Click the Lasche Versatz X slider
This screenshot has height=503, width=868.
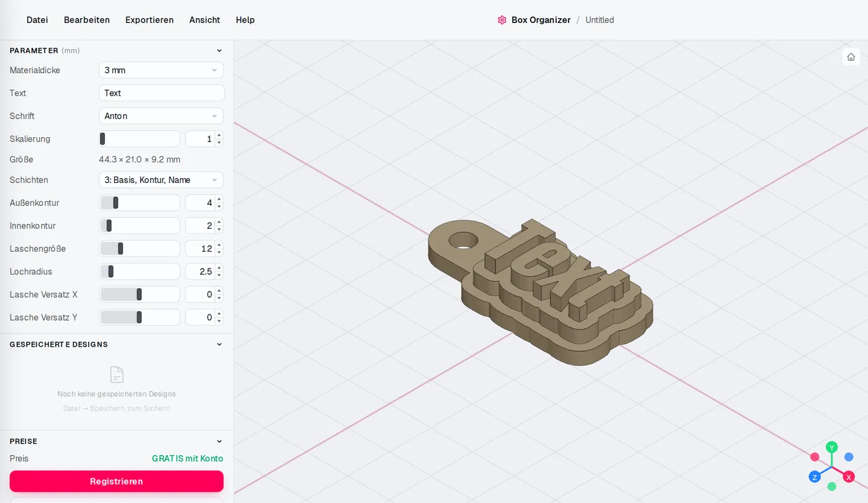[139, 295]
